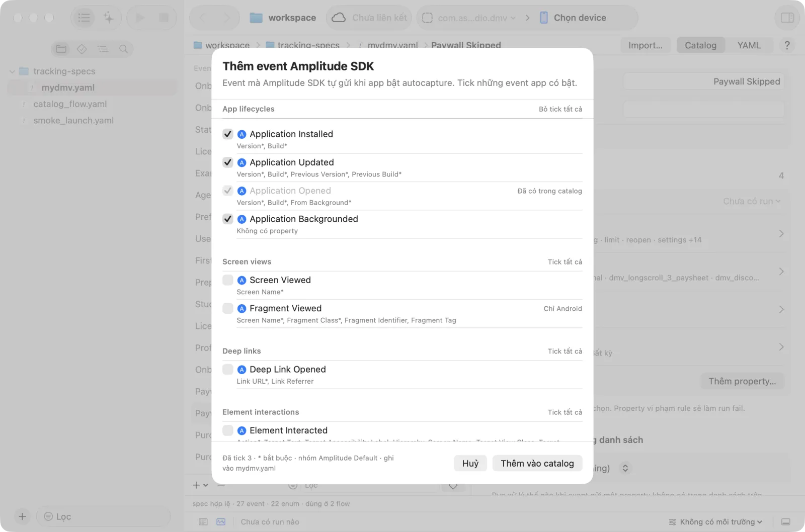Toggle the right inspector panel icon
The image size is (805, 532).
pos(787,18)
